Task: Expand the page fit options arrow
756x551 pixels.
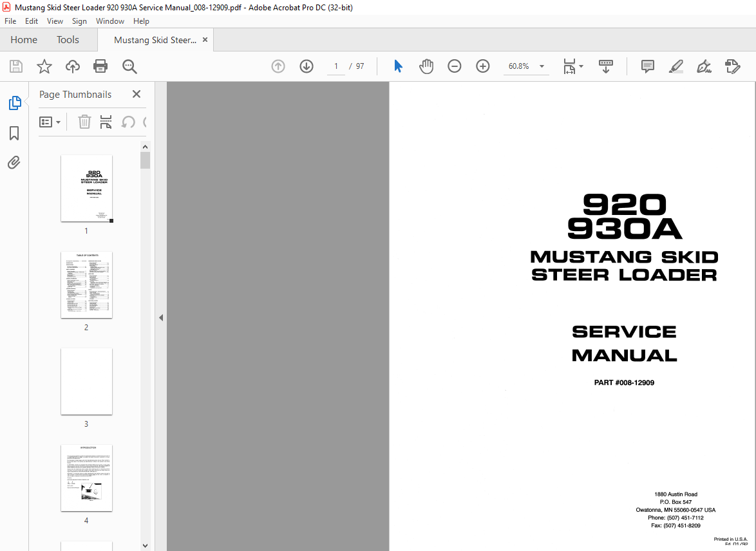Action: point(581,66)
